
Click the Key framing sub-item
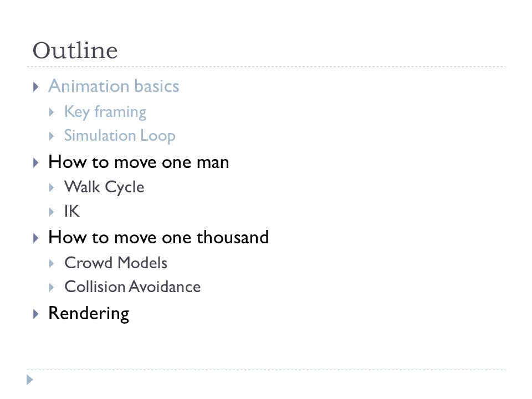click(x=105, y=112)
